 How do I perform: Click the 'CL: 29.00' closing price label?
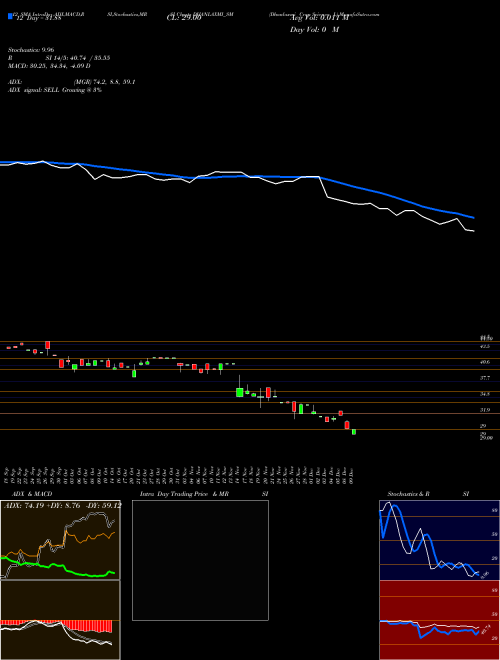184,19
